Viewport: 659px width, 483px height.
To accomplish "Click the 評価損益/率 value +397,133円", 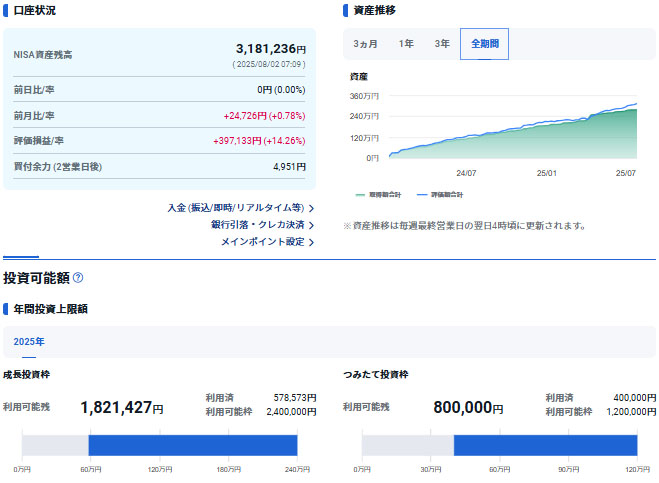I will pos(259,141).
